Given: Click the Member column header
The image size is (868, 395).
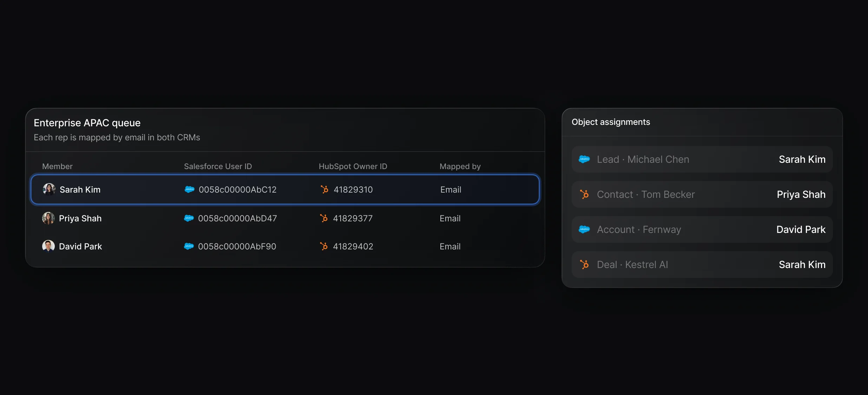Looking at the screenshot, I should (57, 166).
